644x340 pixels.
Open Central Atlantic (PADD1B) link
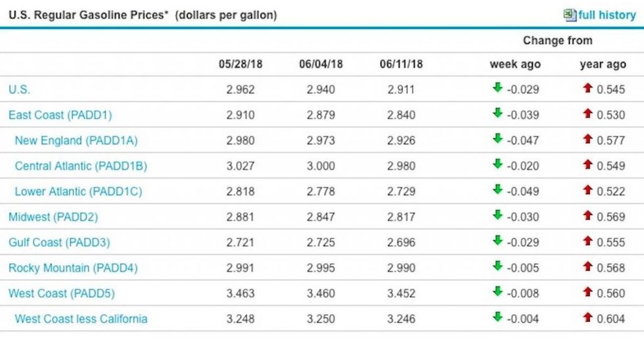pos(80,166)
